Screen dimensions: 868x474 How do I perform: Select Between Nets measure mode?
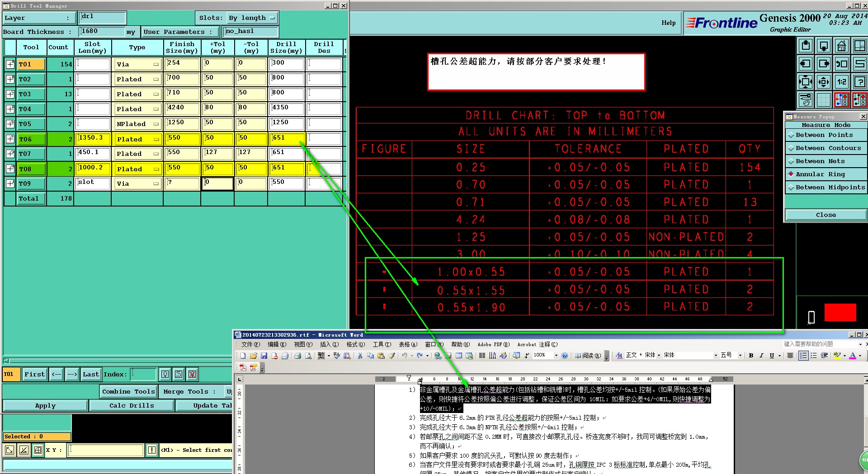coord(826,161)
